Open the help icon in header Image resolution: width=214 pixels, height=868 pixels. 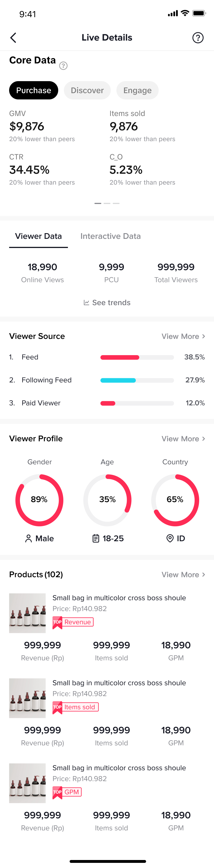pyautogui.click(x=198, y=38)
